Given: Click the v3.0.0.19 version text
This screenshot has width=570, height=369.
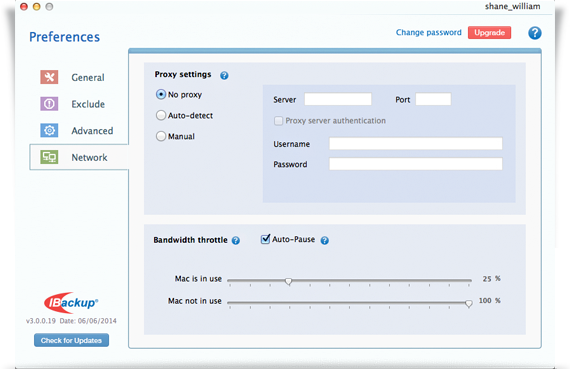Looking at the screenshot, I should click(x=41, y=321).
